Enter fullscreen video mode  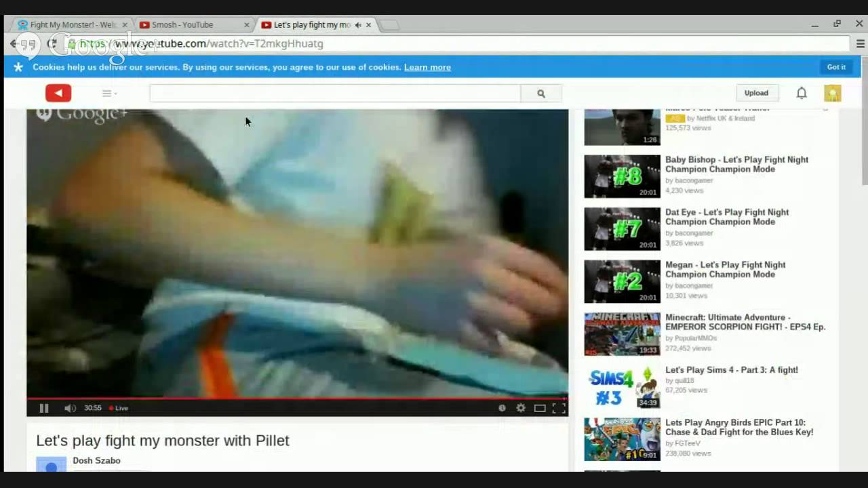(x=559, y=408)
